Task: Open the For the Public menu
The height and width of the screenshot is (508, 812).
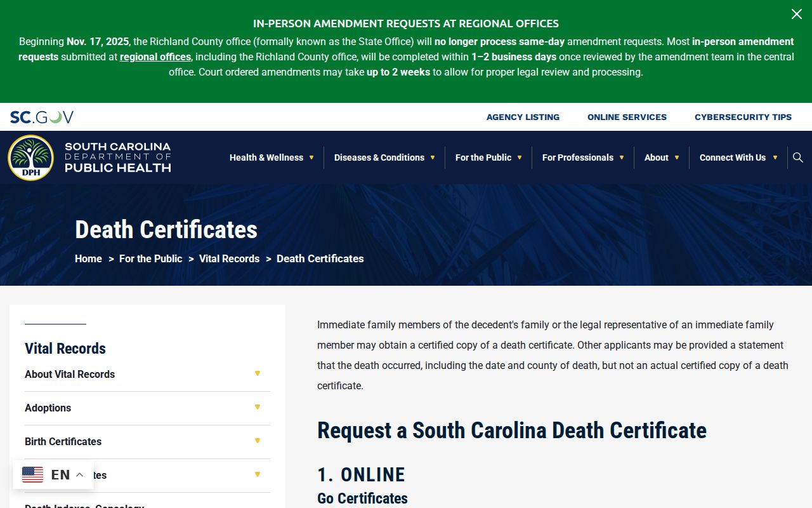Action: [488, 157]
